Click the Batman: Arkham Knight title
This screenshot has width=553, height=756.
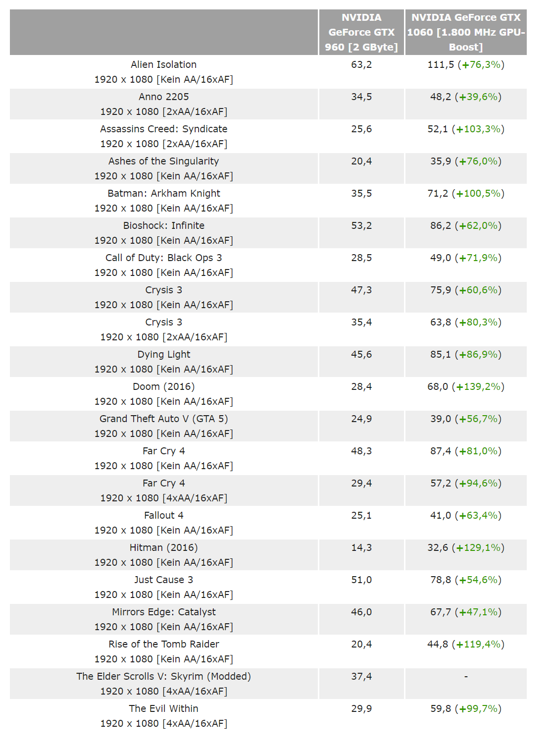(x=164, y=193)
